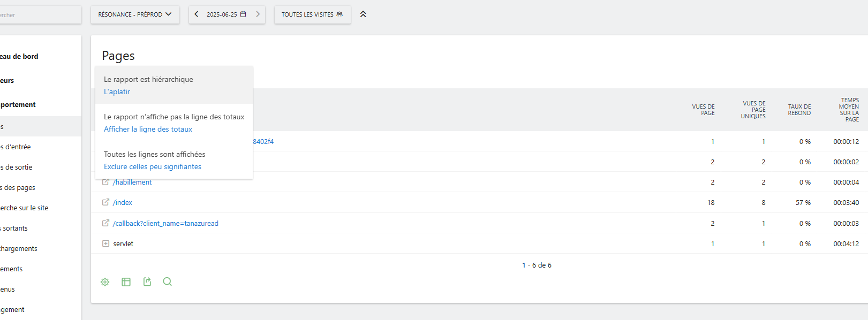868x320 pixels.
Task: Go to previous date with left arrow
Action: point(197,14)
